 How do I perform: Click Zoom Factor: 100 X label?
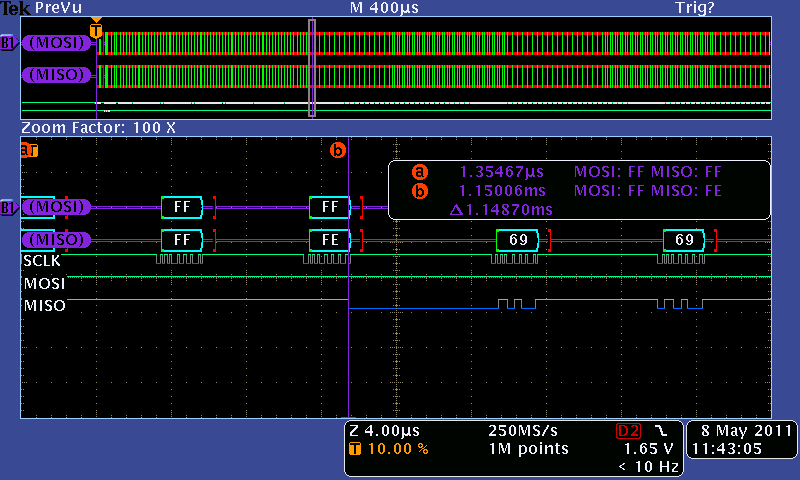98,128
